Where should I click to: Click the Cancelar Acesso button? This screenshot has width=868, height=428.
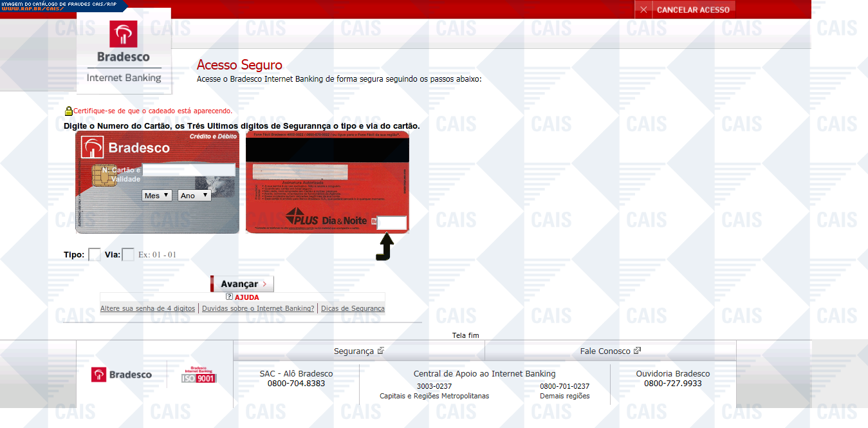coord(693,10)
